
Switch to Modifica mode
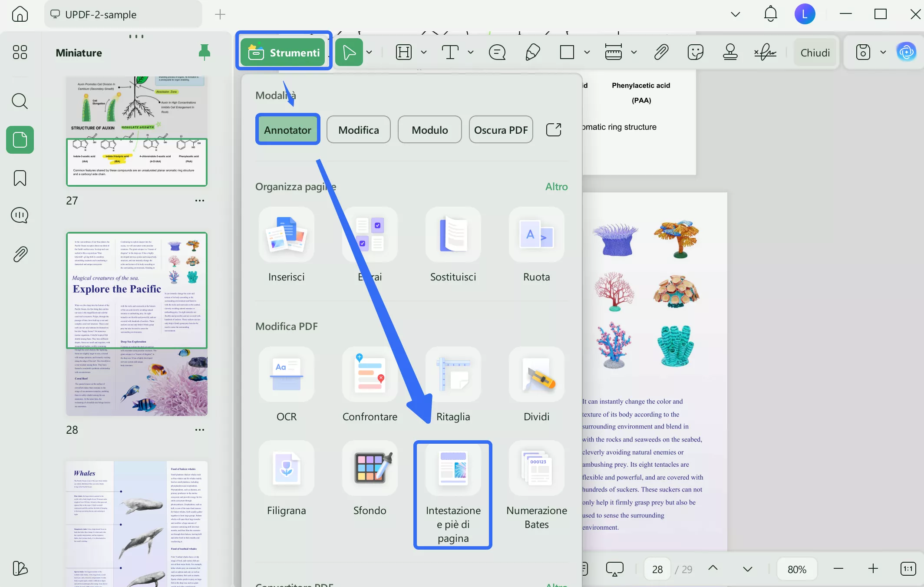tap(358, 130)
